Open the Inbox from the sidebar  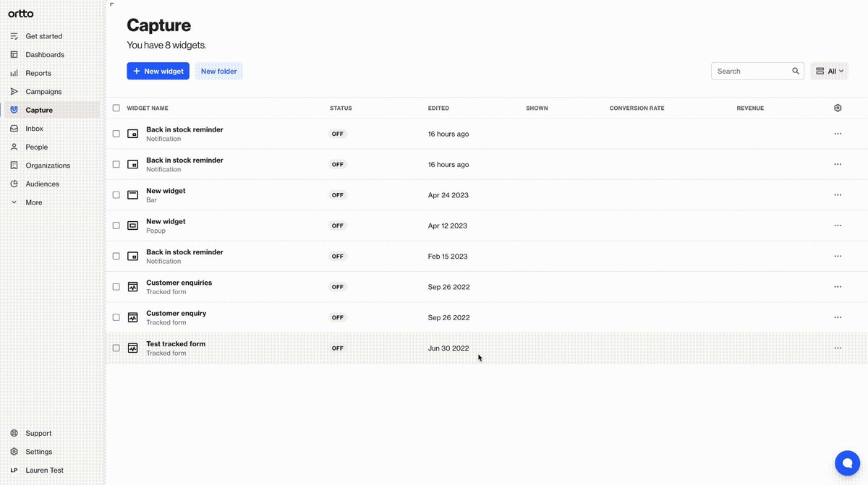click(33, 128)
